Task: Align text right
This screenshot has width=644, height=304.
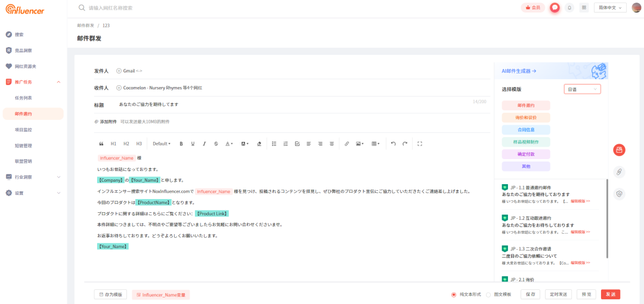Action: pos(320,144)
